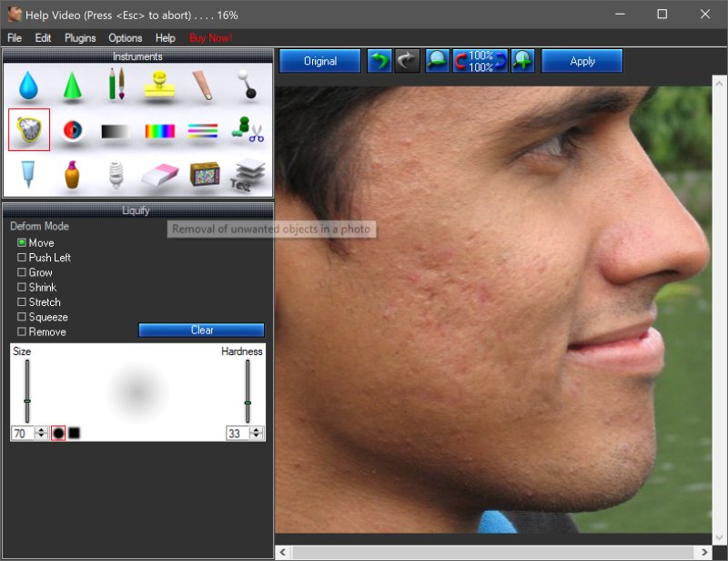The image size is (728, 561).
Task: Choose the yellow stamp clone tool
Action: (159, 84)
